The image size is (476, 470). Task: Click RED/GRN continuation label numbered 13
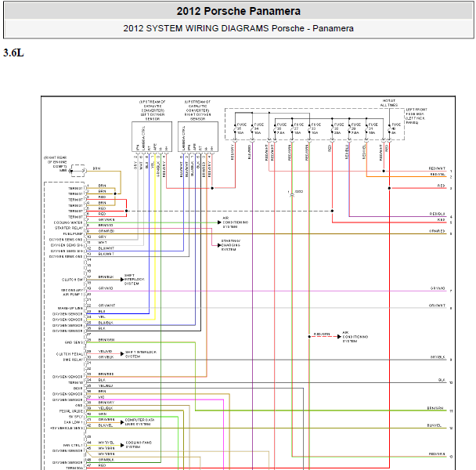(x=437, y=454)
